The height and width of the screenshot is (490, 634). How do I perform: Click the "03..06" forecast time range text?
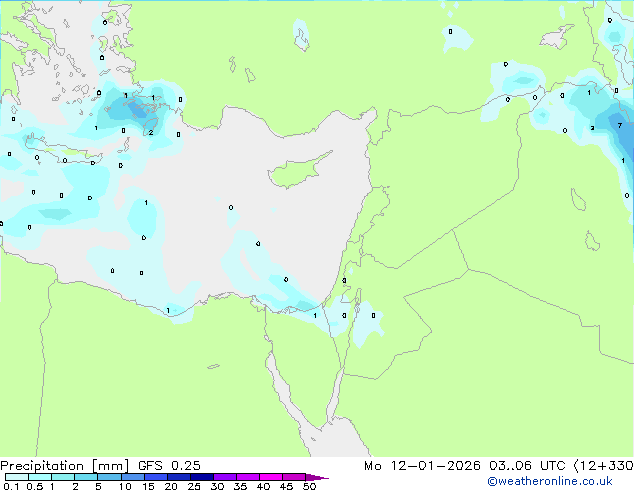pos(510,466)
